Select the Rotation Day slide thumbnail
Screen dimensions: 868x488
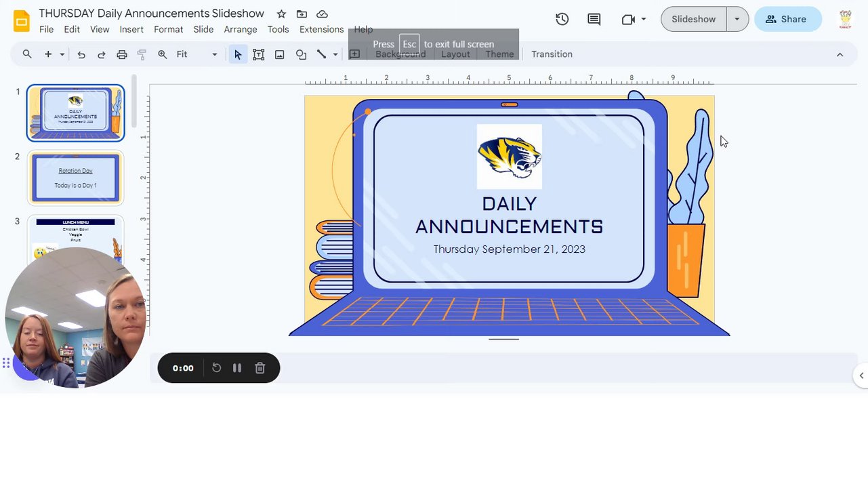pos(75,178)
